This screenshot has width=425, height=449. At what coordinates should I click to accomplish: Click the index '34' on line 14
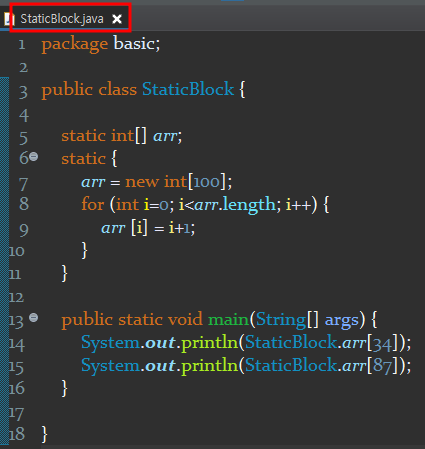click(x=382, y=344)
